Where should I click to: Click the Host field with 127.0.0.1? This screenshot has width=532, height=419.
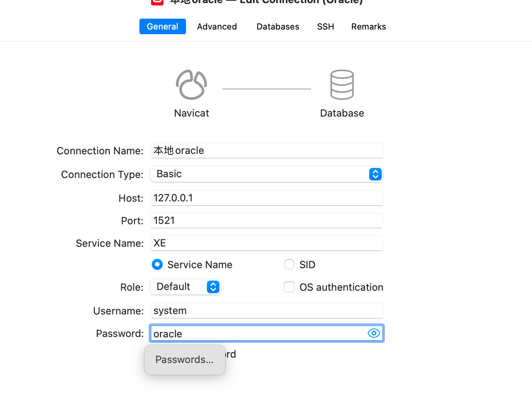click(x=266, y=198)
